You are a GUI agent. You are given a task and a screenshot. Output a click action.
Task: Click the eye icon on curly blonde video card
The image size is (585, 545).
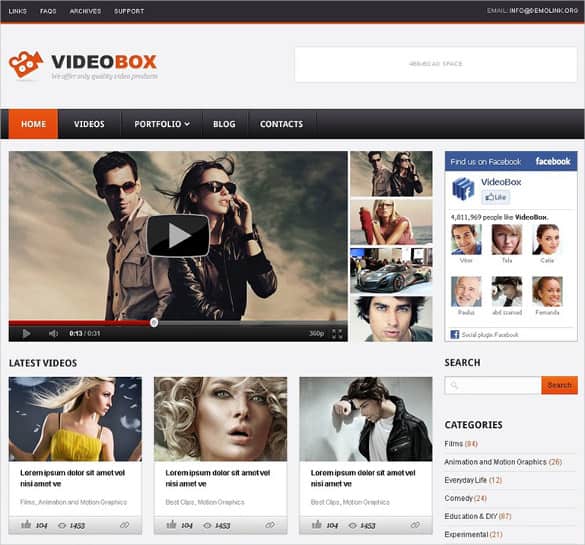pyautogui.click(x=207, y=525)
